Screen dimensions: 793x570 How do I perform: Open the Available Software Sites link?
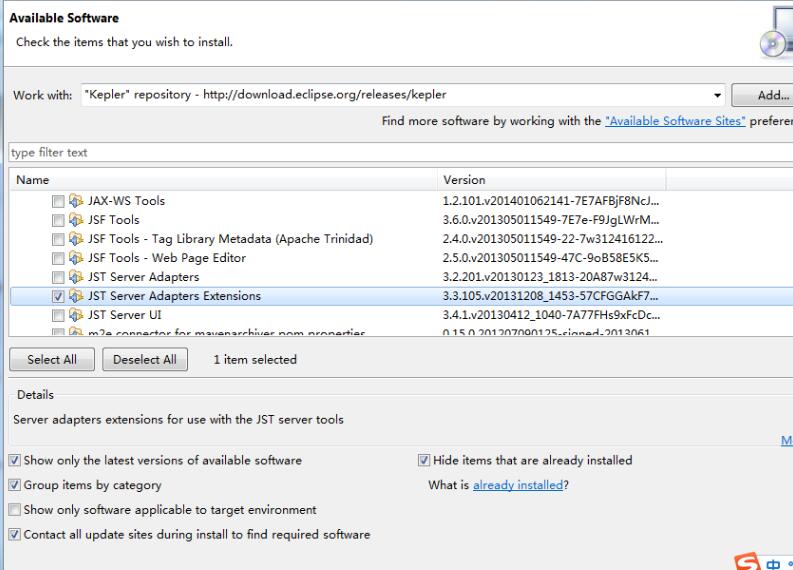pos(675,121)
